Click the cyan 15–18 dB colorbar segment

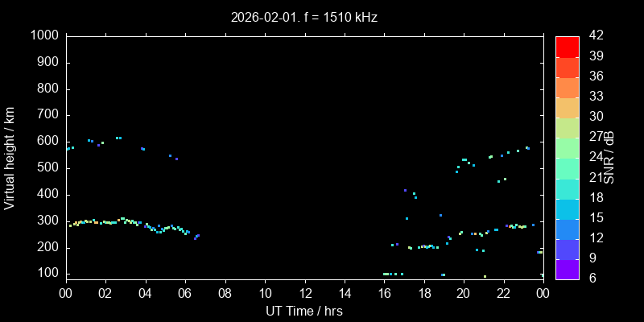(567, 208)
